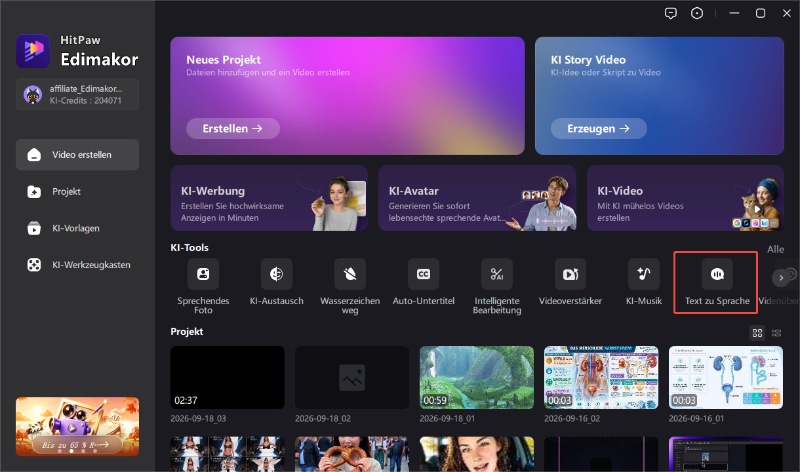Open project 2026-09-16_02 thumbnail

(601, 377)
